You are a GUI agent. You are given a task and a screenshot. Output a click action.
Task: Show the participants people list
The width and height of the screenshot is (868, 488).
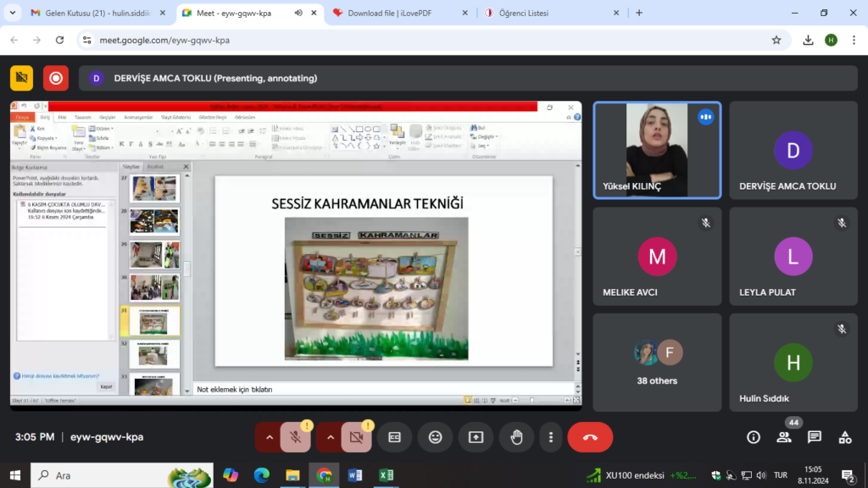point(784,437)
